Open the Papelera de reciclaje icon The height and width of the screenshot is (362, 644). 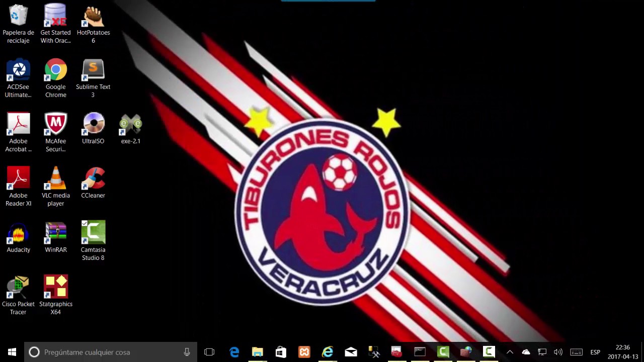pos(18,24)
